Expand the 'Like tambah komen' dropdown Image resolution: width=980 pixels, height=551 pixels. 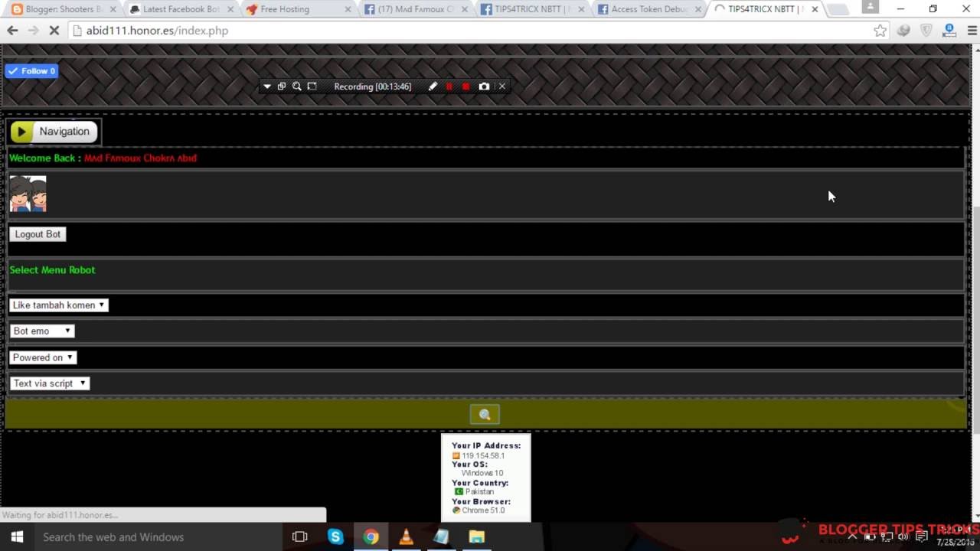pyautogui.click(x=58, y=305)
